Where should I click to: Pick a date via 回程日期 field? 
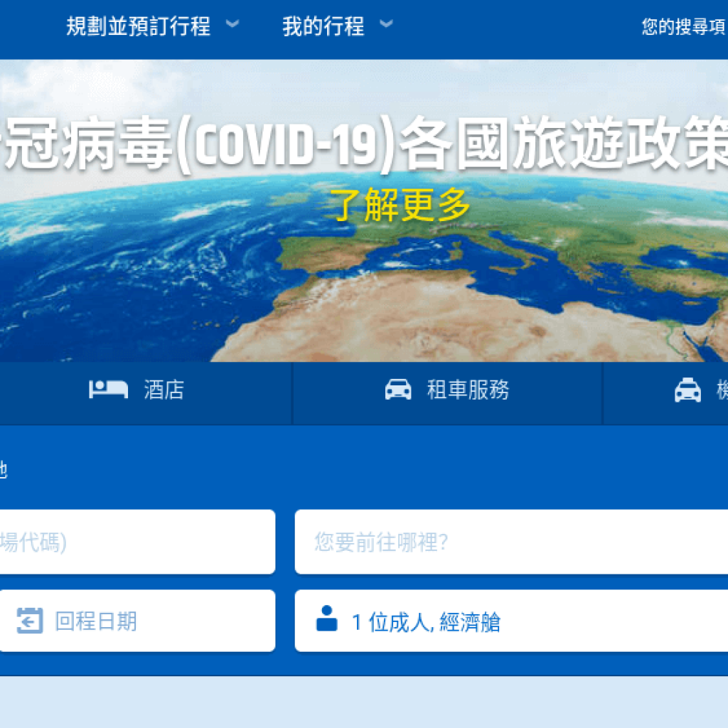point(96,622)
